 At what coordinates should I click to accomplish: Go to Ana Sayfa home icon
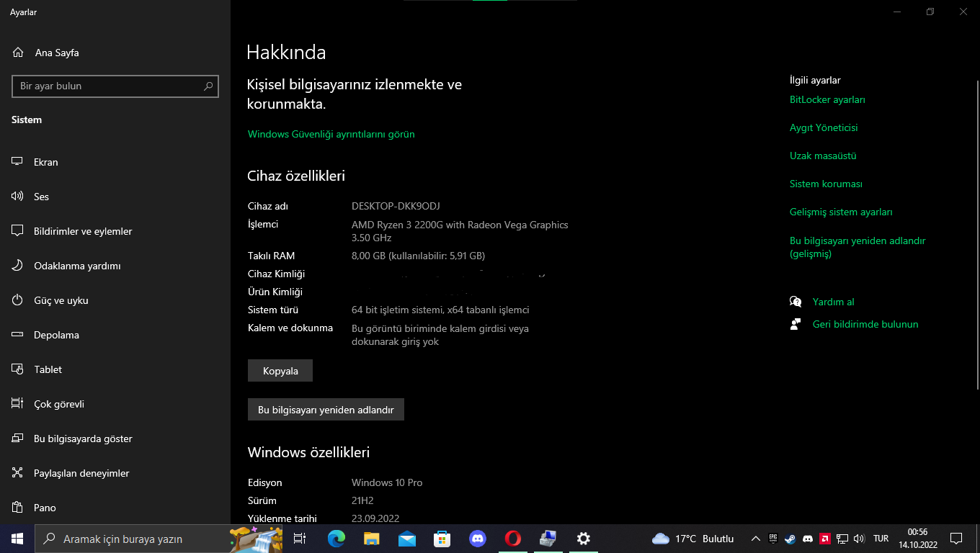click(18, 53)
